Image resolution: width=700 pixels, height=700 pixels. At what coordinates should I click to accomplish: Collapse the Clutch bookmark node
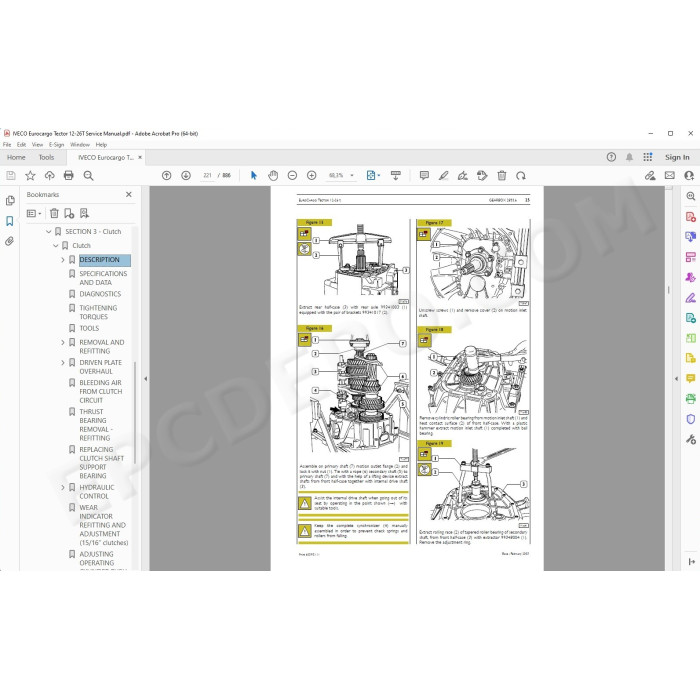tap(56, 246)
